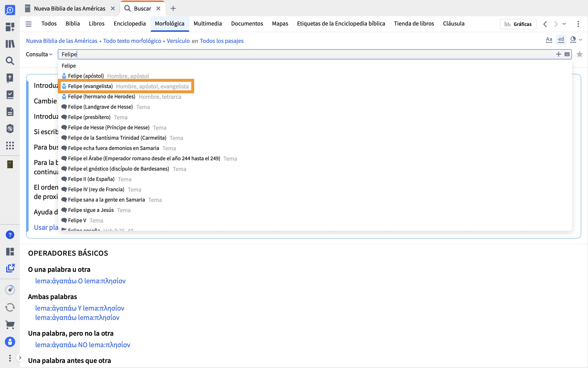Switch to the Enciclopedia search tab
Image resolution: width=588 pixels, height=368 pixels.
[x=130, y=24]
